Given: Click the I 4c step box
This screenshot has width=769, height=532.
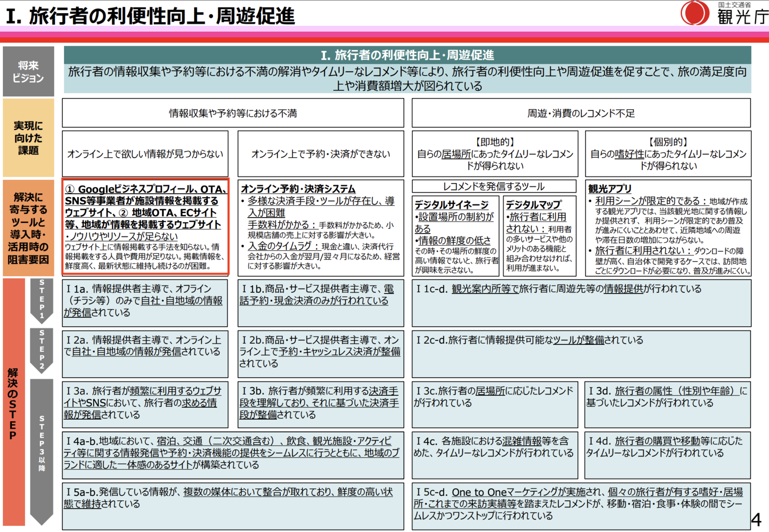Looking at the screenshot, I should (495, 455).
